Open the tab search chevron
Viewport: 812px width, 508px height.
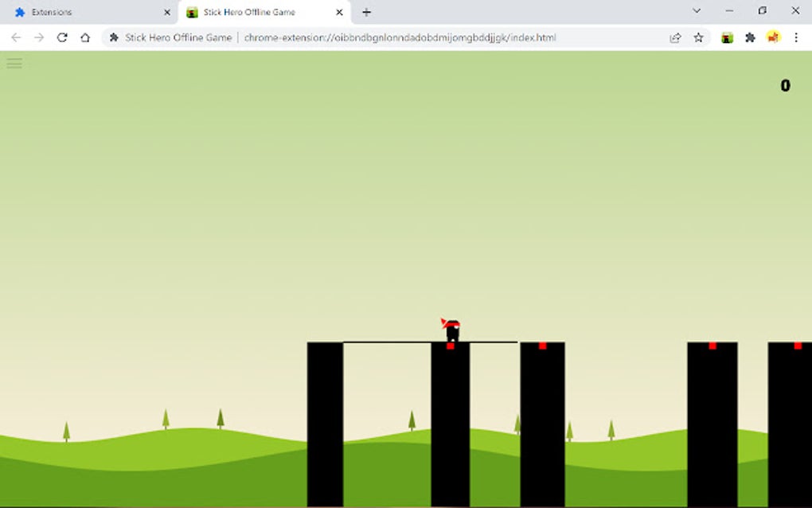pos(697,11)
